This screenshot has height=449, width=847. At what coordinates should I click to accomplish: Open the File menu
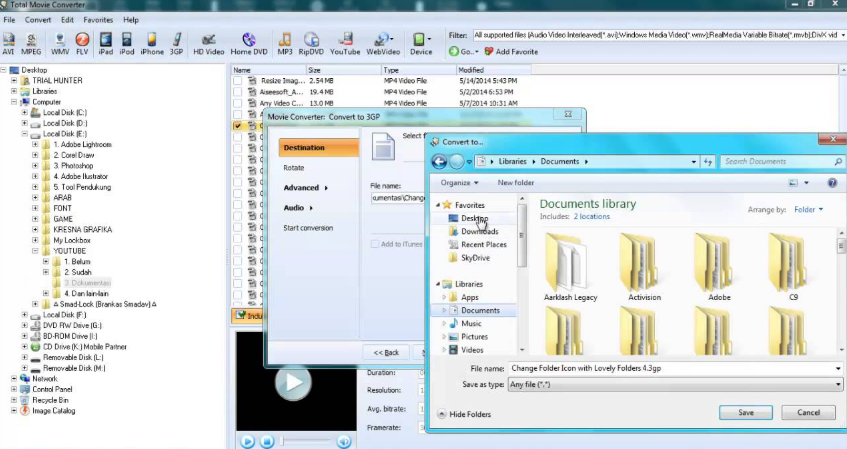click(x=9, y=20)
